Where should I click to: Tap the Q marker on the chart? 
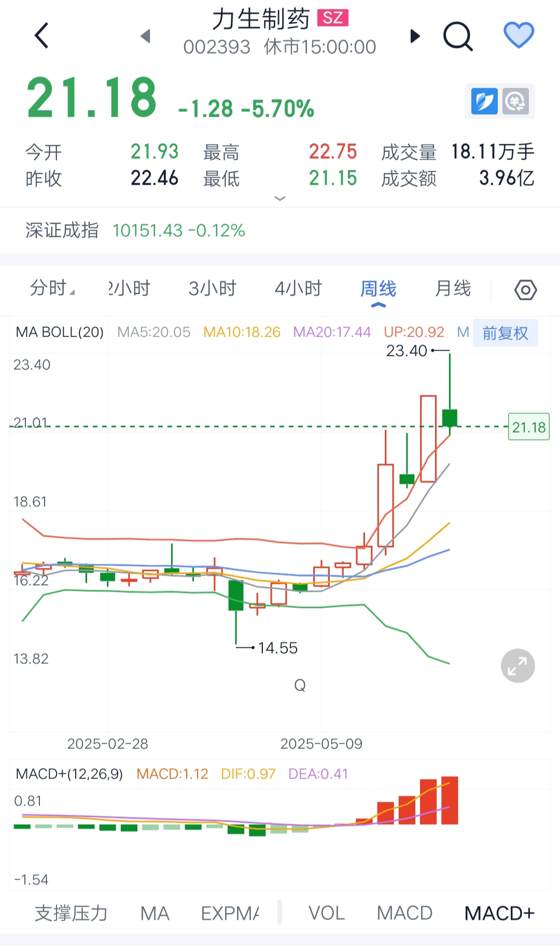click(300, 686)
